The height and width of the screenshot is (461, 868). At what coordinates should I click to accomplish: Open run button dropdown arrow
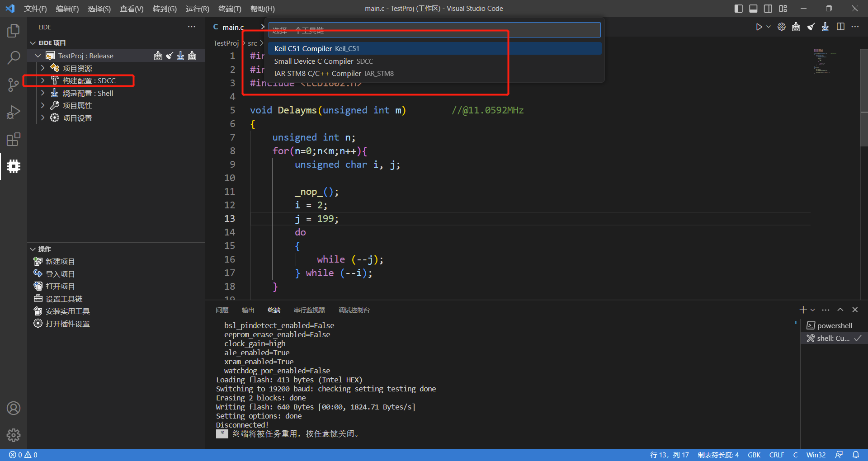coord(769,27)
